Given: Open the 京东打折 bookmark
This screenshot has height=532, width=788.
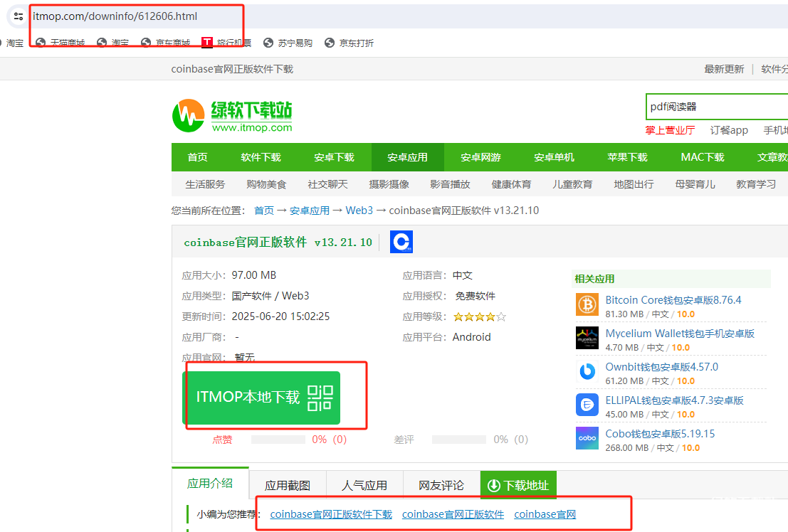Looking at the screenshot, I should point(356,43).
